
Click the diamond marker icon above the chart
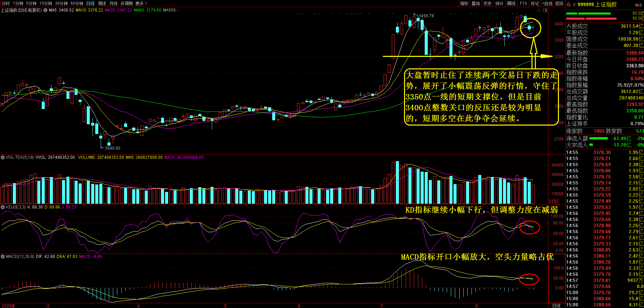[x=539, y=10]
